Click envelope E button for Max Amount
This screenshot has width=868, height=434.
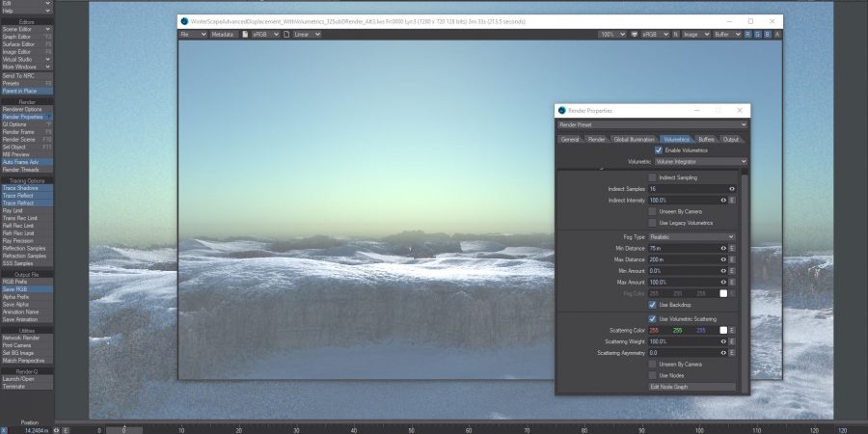pyautogui.click(x=732, y=283)
